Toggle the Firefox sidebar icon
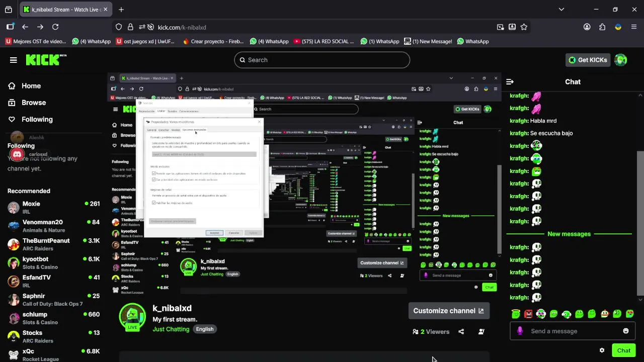Viewport: 644px width, 362px height. point(10,27)
